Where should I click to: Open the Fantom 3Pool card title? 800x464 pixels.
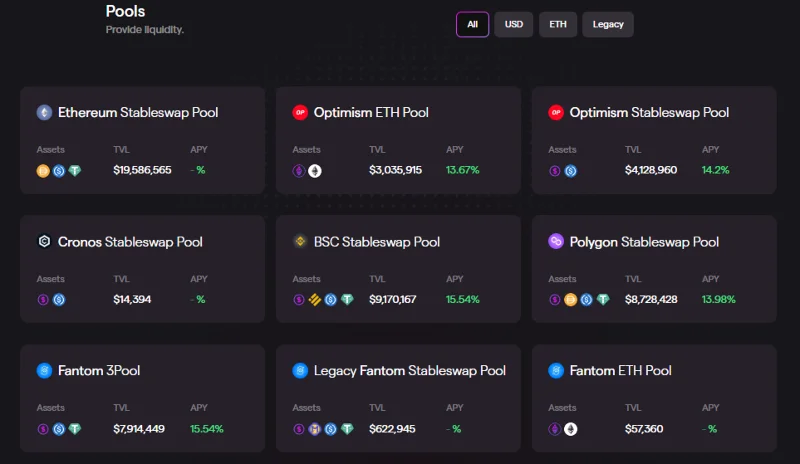click(99, 371)
